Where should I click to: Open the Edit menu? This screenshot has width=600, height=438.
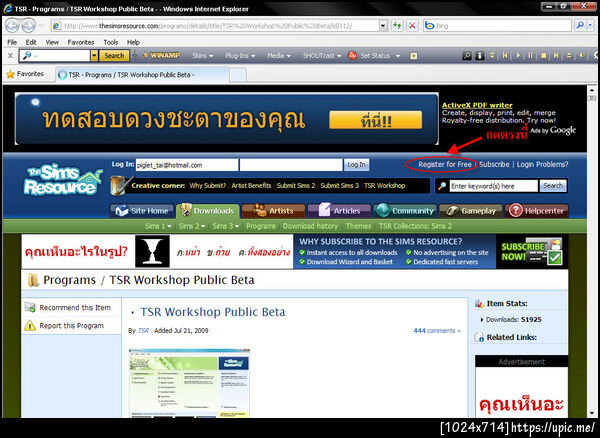[x=31, y=42]
